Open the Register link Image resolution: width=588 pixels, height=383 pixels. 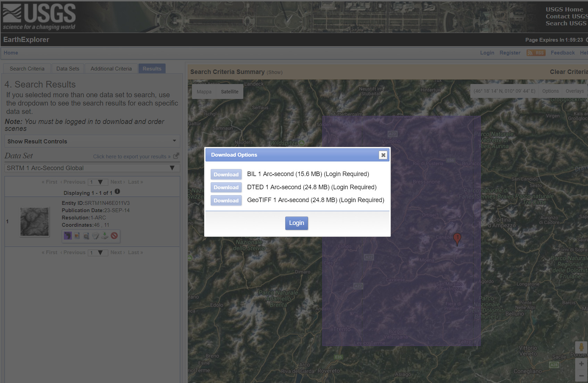(510, 53)
